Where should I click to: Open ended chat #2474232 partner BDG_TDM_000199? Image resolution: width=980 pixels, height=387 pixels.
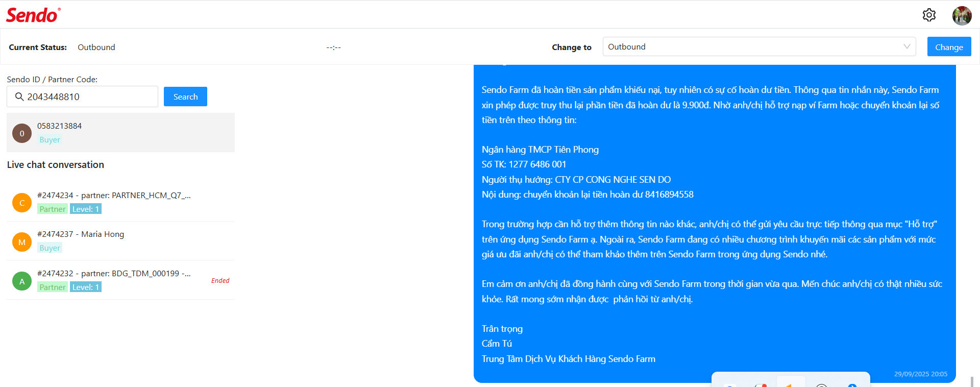[120, 280]
